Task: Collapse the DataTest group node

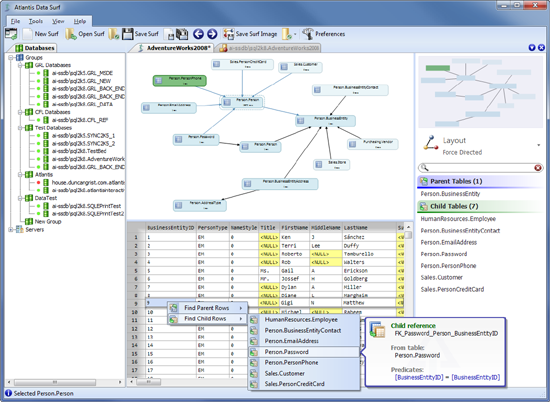Action: 20,198
